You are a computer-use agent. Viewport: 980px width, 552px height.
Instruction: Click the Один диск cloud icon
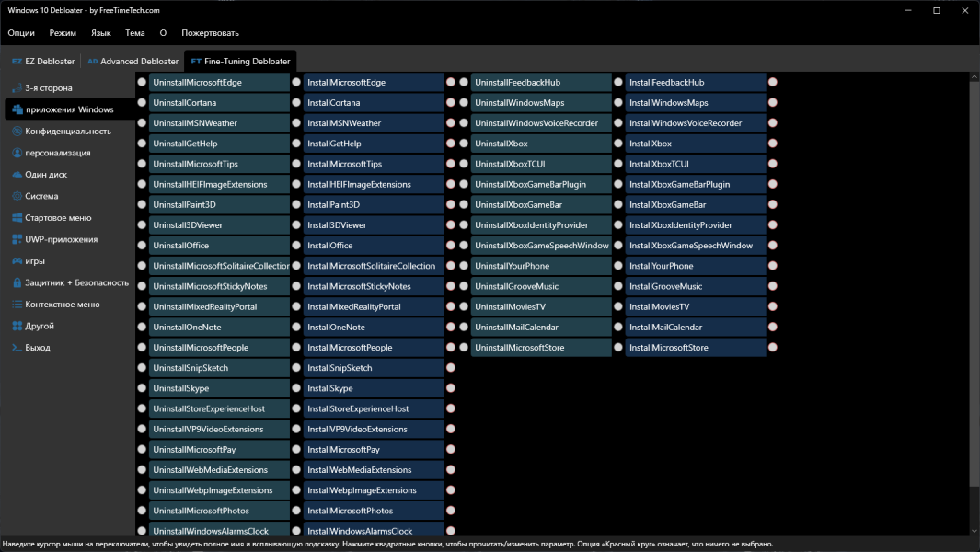coord(17,175)
